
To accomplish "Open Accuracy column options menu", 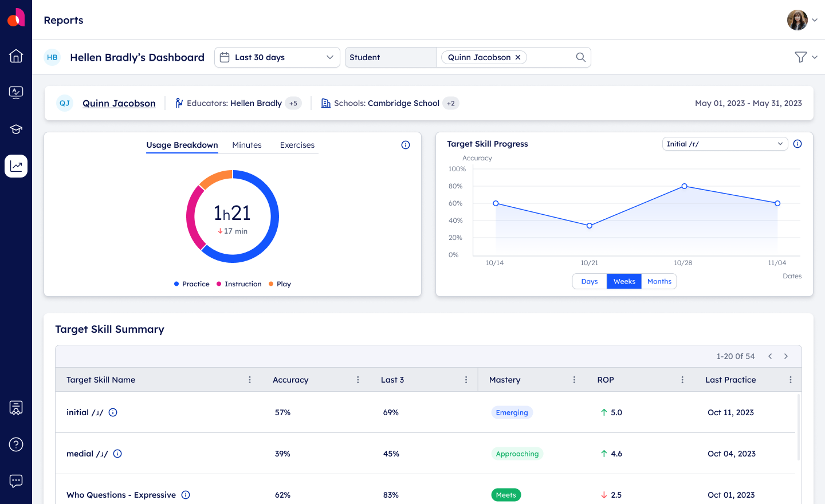I will tap(358, 380).
